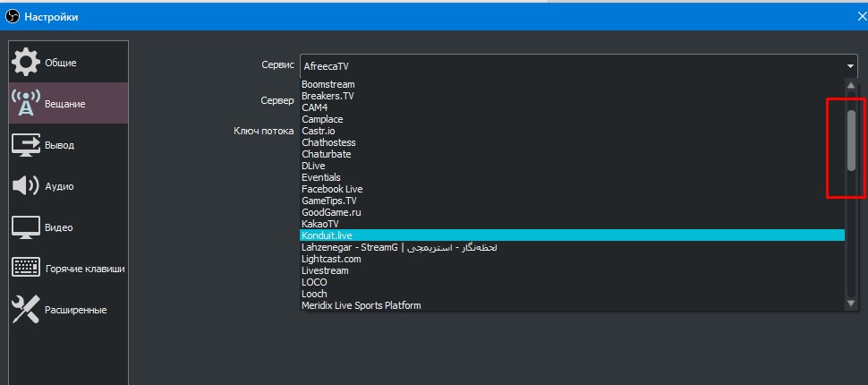Select the highlighted Konduit.live entry
Screen dimensions: 868x385
coord(572,235)
